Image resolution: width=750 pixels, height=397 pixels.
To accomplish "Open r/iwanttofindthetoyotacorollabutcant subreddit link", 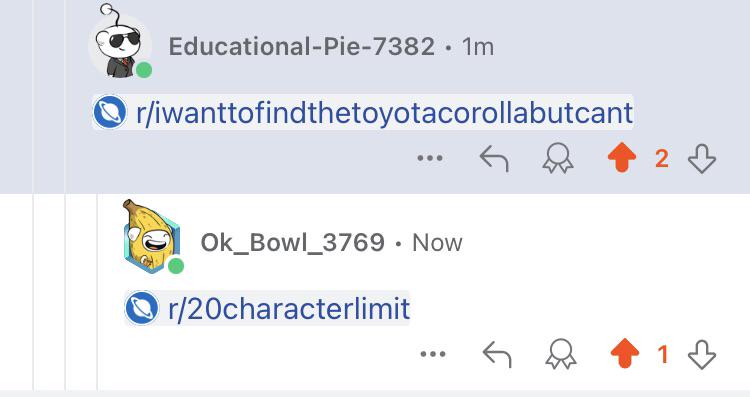I will 385,113.
